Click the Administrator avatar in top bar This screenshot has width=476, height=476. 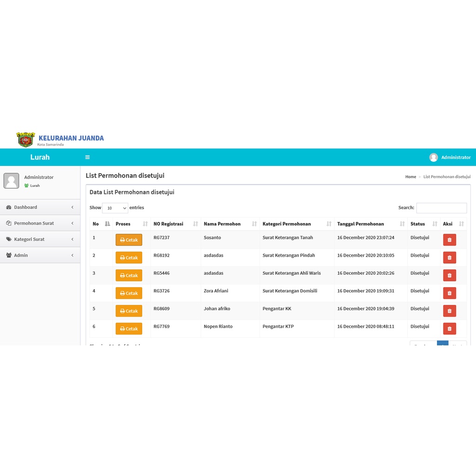pyautogui.click(x=434, y=157)
